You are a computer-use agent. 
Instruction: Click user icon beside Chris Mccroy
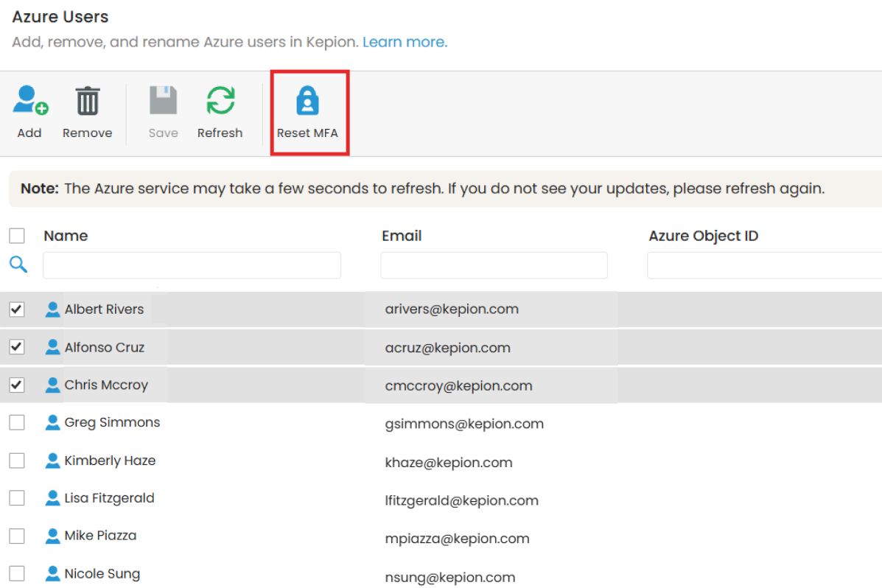(x=52, y=385)
